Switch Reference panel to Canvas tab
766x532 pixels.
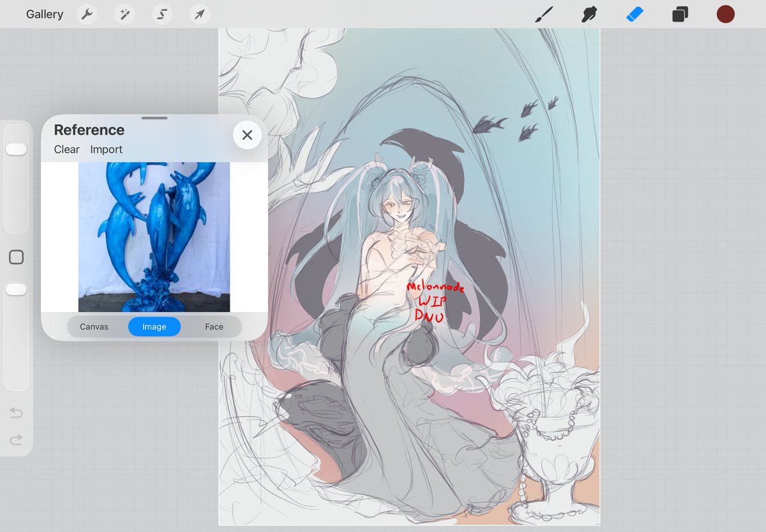point(94,327)
